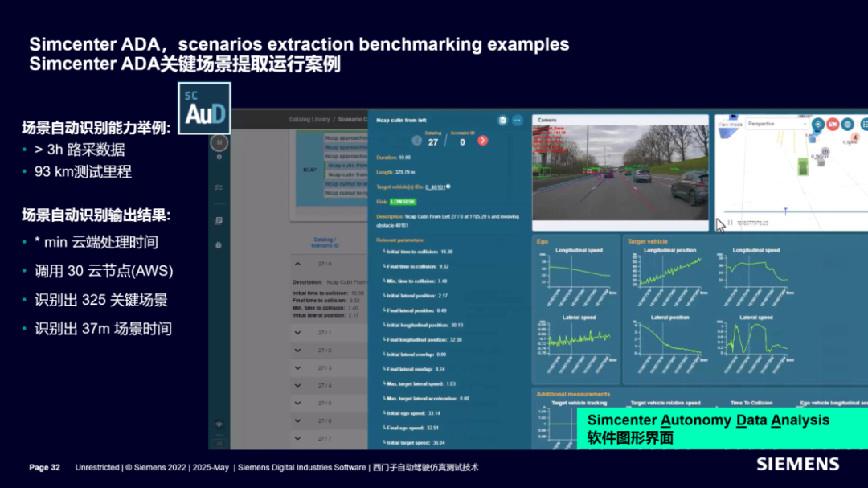Click Target vehicle Lateral speed chart
868x488 pixels.
click(x=755, y=344)
